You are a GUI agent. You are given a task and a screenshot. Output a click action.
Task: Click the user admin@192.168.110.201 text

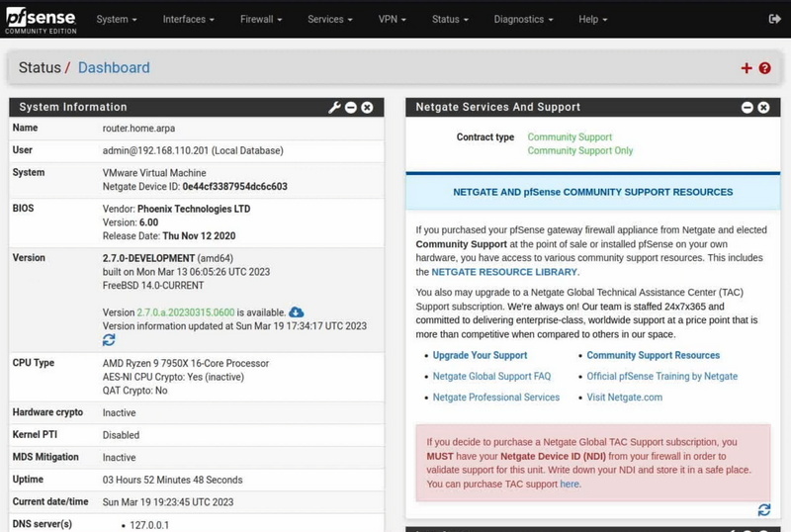[193, 150]
